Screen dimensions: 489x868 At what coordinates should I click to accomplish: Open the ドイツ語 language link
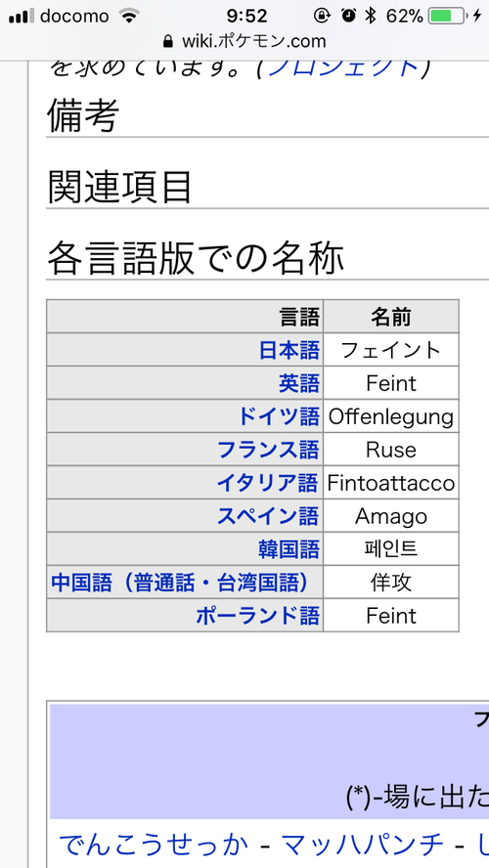(279, 416)
